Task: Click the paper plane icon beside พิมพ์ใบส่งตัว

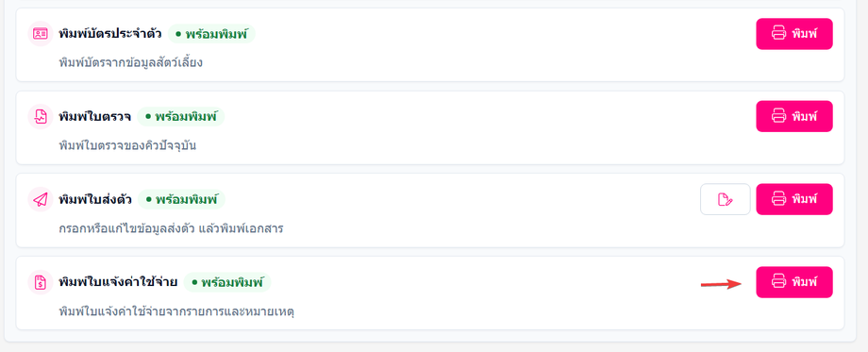Action: [41, 199]
